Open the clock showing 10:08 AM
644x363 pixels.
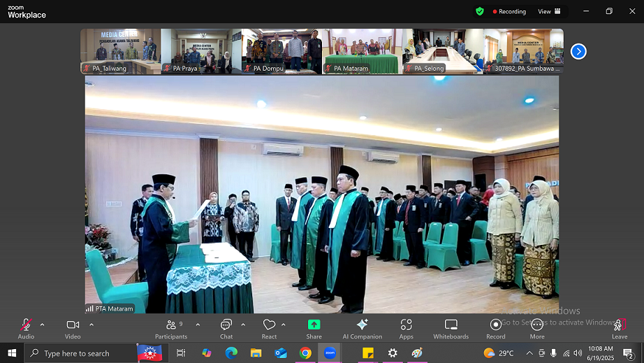[x=600, y=353]
